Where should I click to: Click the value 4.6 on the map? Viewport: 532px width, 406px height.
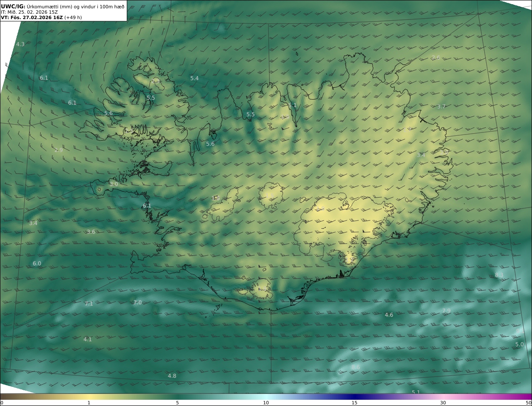[389, 315]
